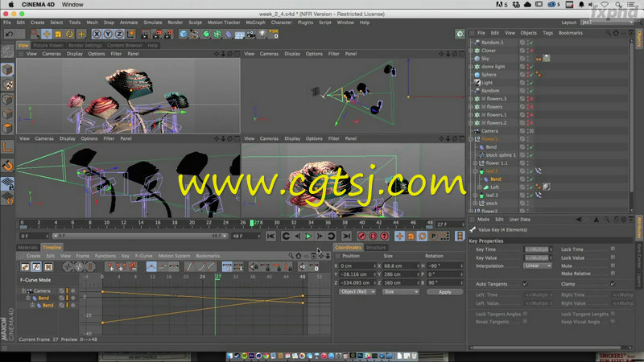Expand the Cloner object tree node
644x362 pixels.
471,51
